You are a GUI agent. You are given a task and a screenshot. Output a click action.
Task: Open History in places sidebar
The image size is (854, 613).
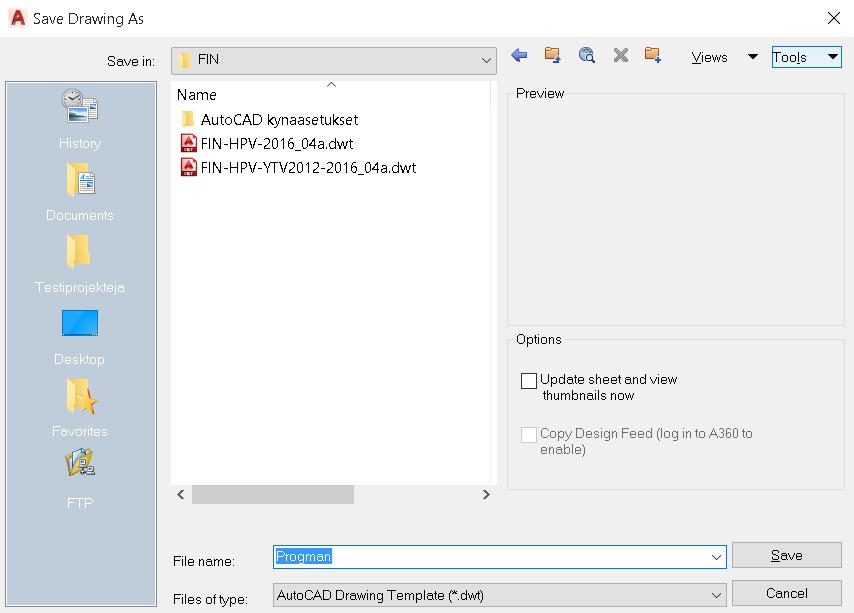point(80,119)
